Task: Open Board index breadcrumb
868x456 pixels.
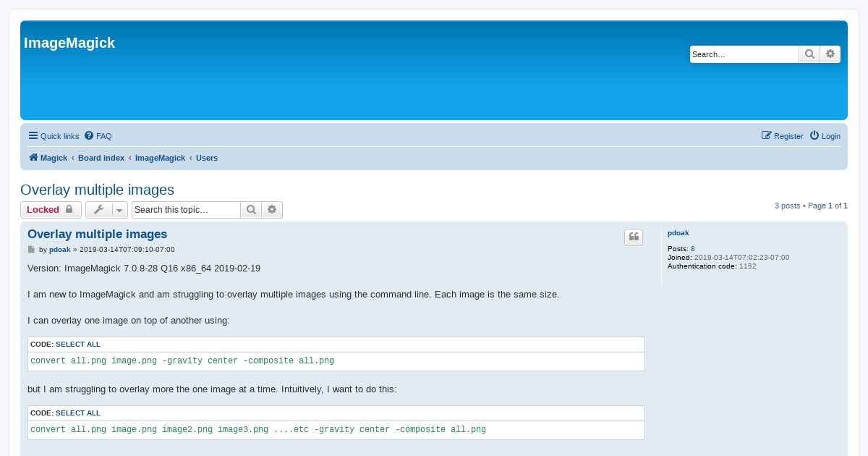Action: pyautogui.click(x=101, y=158)
